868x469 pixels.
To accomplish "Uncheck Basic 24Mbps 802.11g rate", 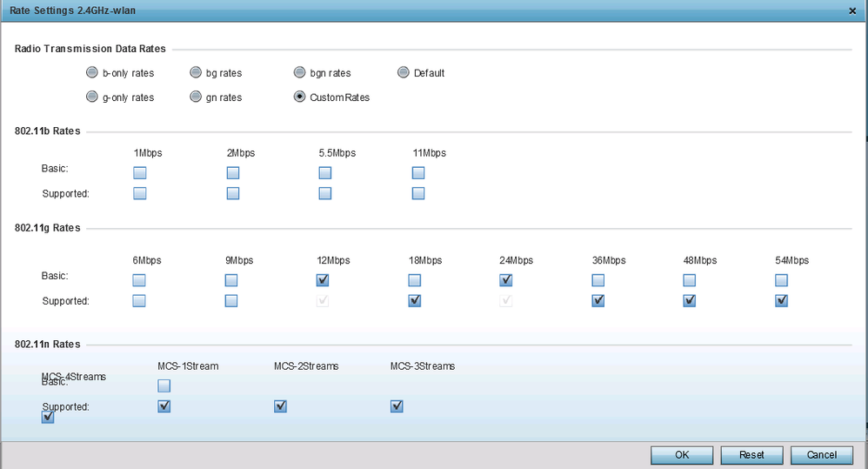I will pos(506,280).
